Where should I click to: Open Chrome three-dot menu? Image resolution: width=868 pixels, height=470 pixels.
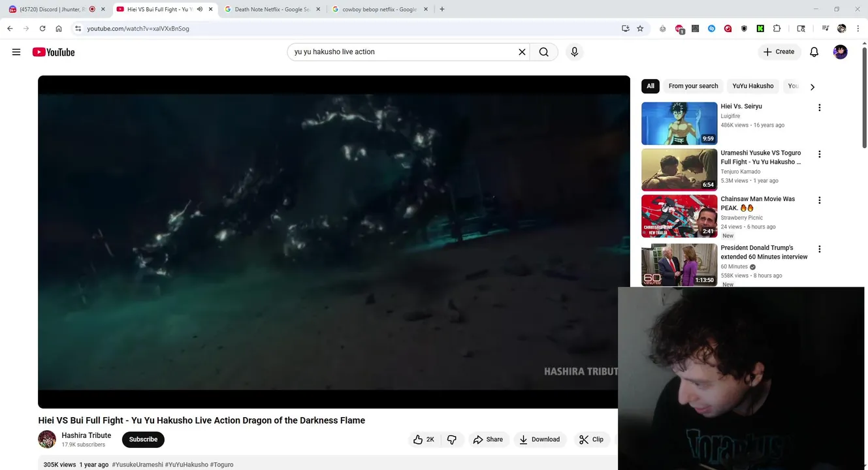858,29
